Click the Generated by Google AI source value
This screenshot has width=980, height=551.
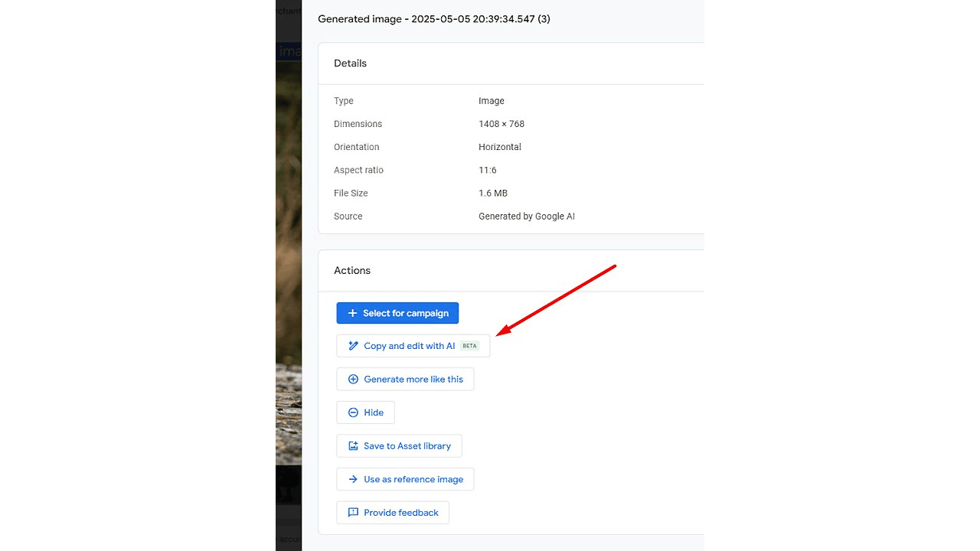[x=527, y=217]
